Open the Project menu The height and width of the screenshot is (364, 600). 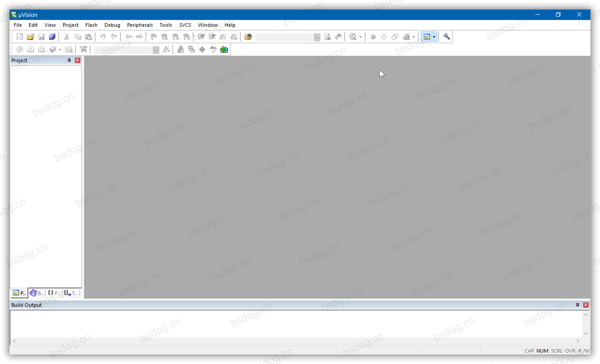coord(70,25)
